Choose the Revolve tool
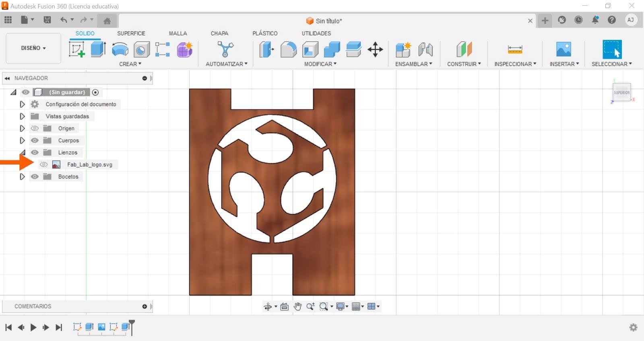This screenshot has height=341, width=644. point(120,50)
